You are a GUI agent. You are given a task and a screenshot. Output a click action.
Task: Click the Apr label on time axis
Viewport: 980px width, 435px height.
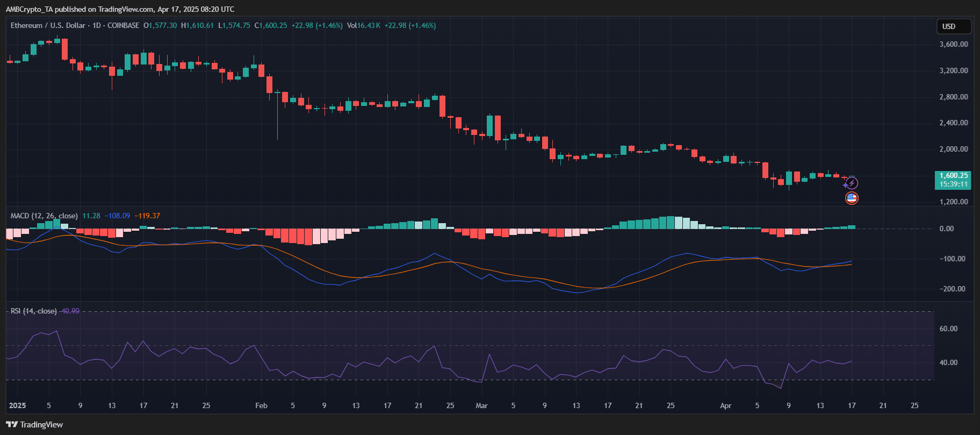point(725,405)
